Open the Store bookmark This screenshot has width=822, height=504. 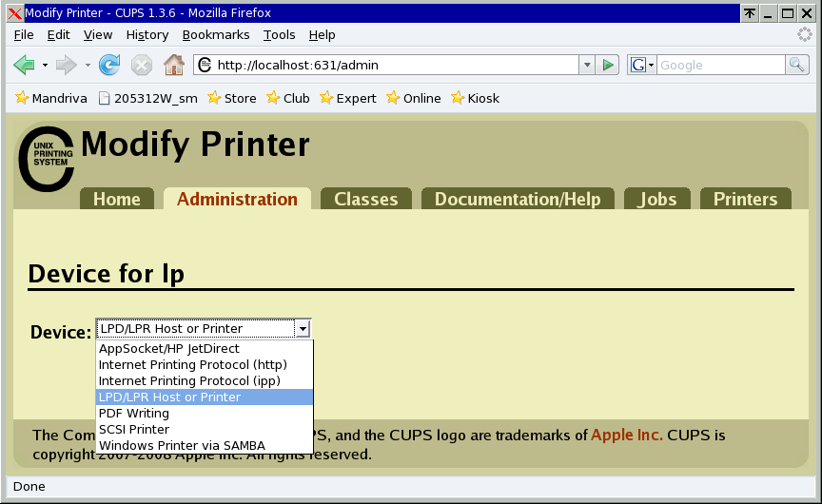point(232,98)
